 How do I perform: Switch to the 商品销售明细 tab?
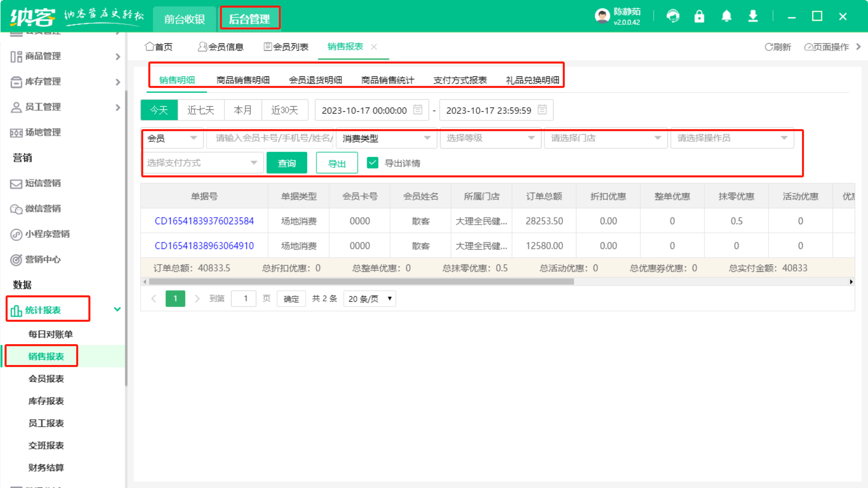[243, 80]
